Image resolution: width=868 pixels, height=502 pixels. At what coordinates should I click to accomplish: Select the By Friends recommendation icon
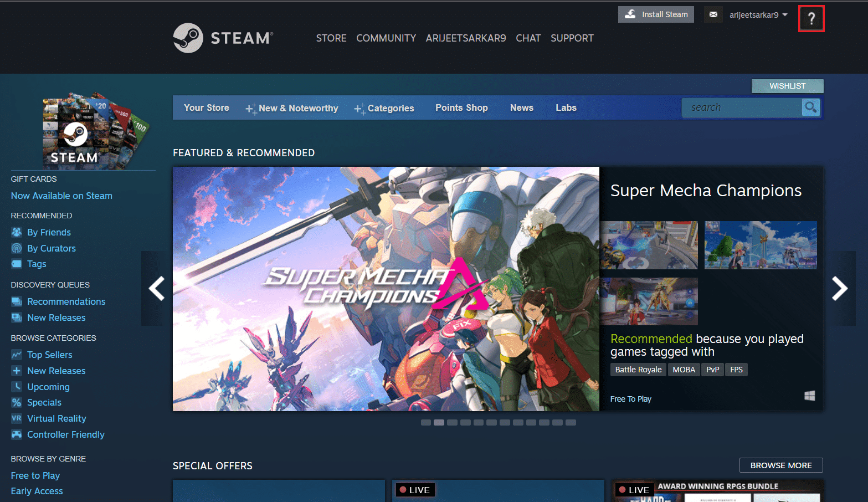coord(17,232)
